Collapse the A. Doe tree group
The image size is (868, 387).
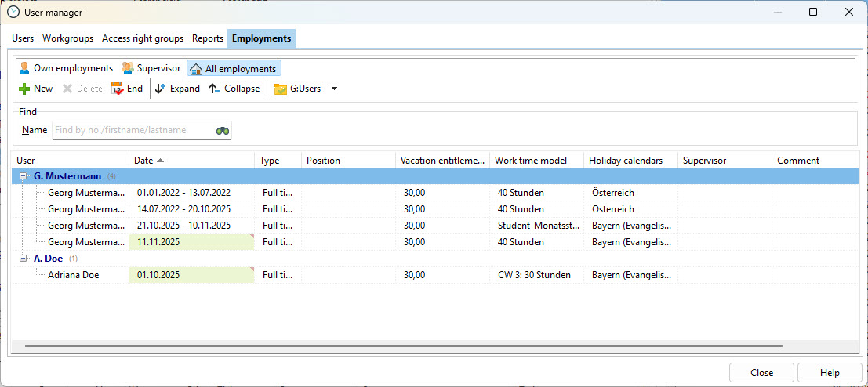[x=23, y=258]
